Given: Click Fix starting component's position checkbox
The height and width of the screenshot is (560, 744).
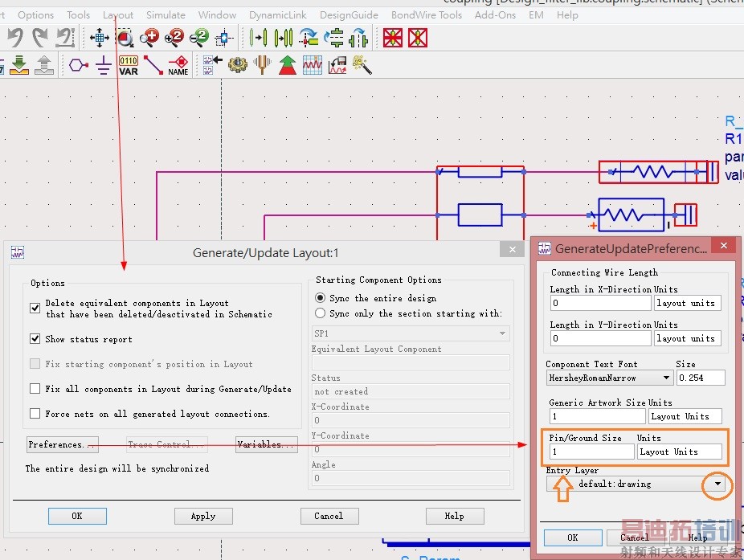Looking at the screenshot, I should coord(35,363).
